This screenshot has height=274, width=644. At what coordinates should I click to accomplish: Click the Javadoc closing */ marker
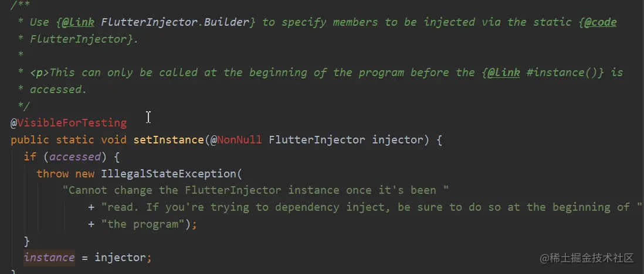pyautogui.click(x=24, y=106)
